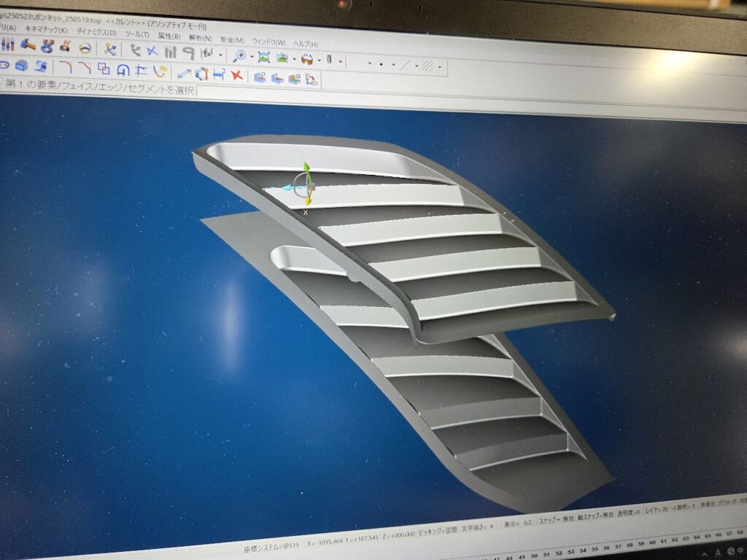Screen dimensions: 747x560
Task: Open dropdown arrow beside zoom magnifier
Action: pos(252,57)
